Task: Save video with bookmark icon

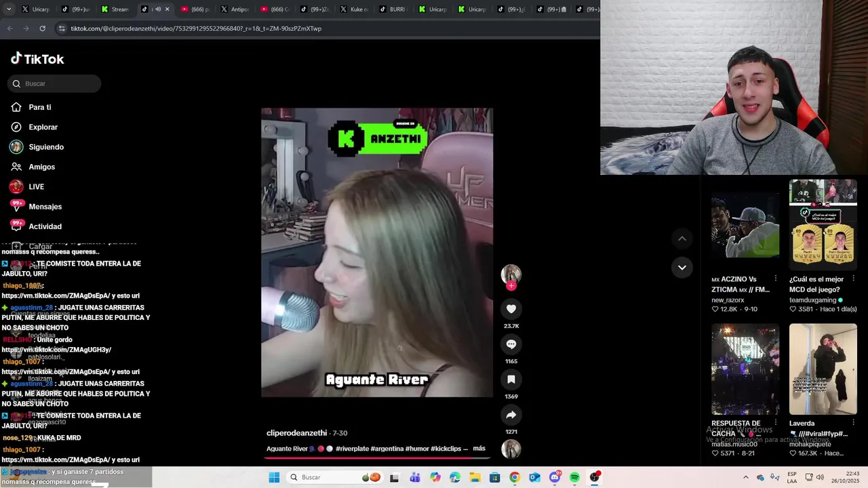Action: [511, 380]
